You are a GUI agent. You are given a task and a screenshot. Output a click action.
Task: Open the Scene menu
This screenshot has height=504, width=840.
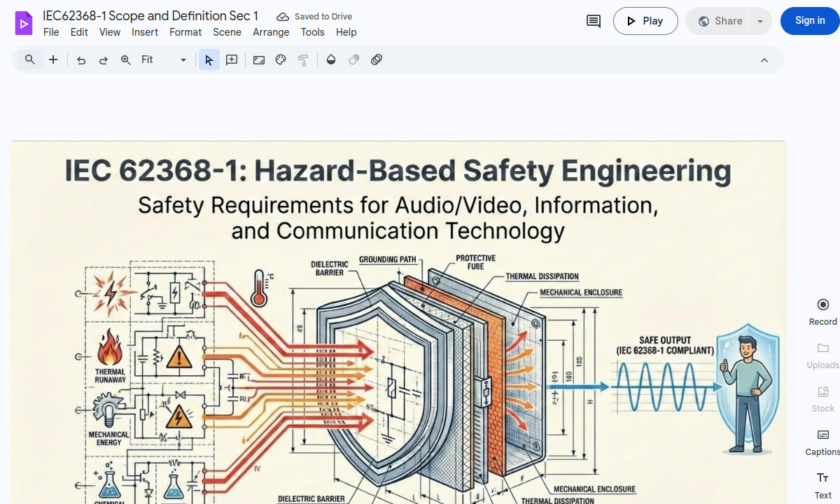227,32
